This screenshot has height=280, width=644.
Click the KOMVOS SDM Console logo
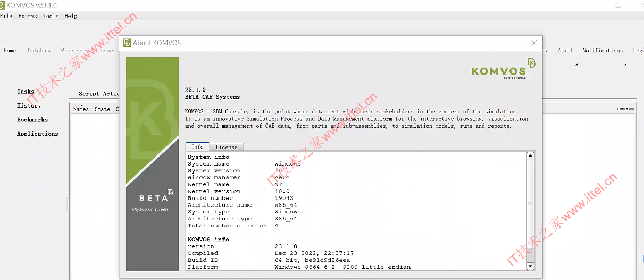(504, 69)
